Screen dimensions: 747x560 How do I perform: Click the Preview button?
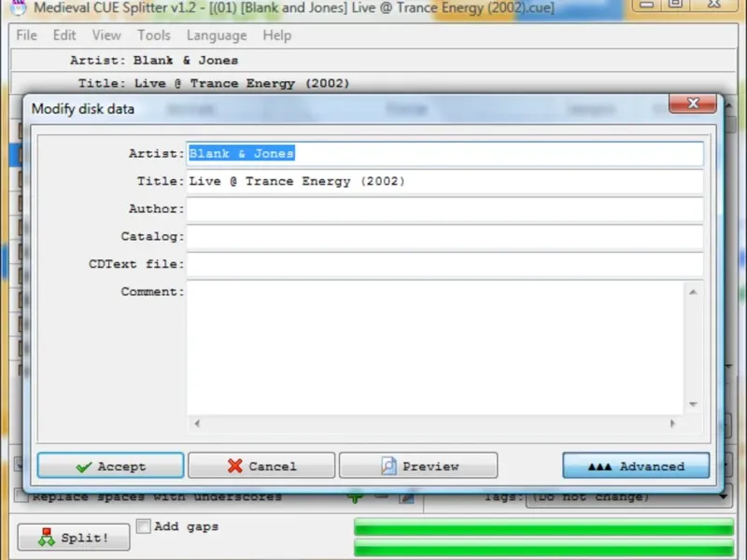point(418,466)
